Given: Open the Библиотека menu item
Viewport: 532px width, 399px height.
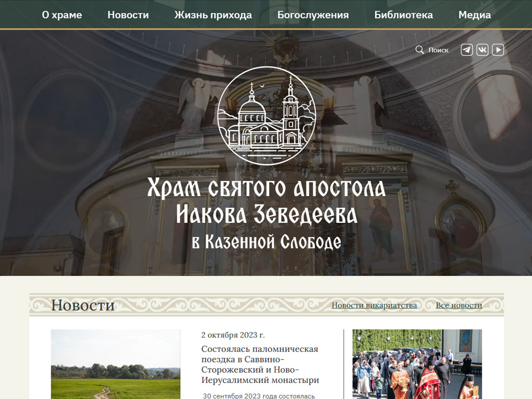Looking at the screenshot, I should click(403, 15).
